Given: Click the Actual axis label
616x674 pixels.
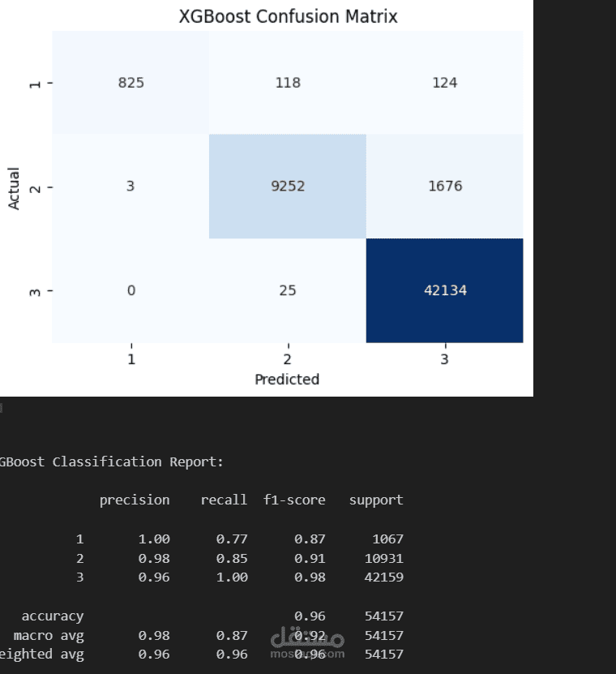Looking at the screenshot, I should click(x=15, y=187).
